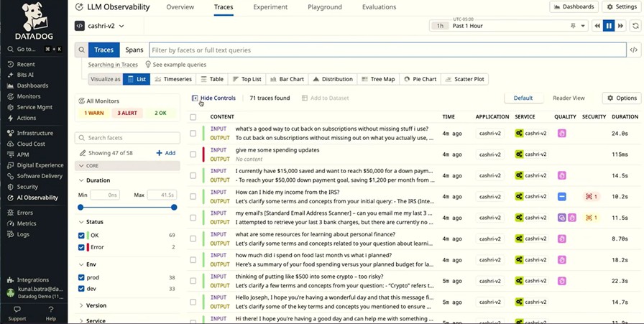Image resolution: width=644 pixels, height=324 pixels.
Task: Open Integrations in the sidebar
Action: click(x=32, y=279)
